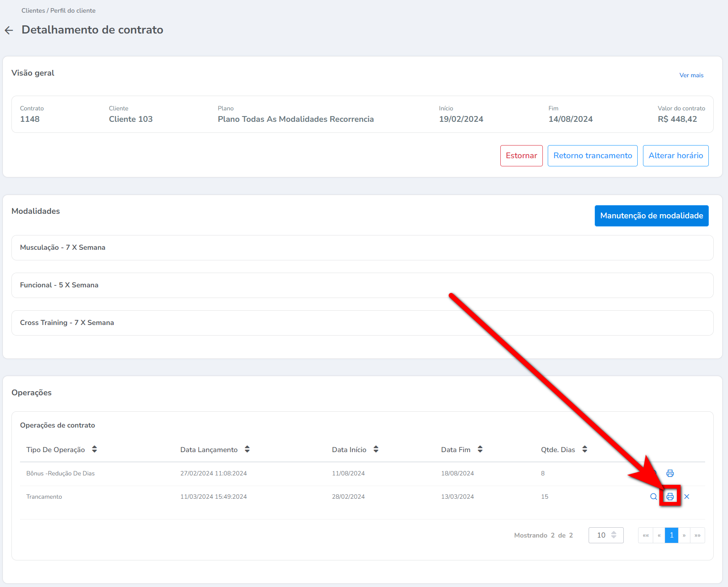Sort table by Qtde. Dias
The width and height of the screenshot is (728, 587).
click(585, 449)
